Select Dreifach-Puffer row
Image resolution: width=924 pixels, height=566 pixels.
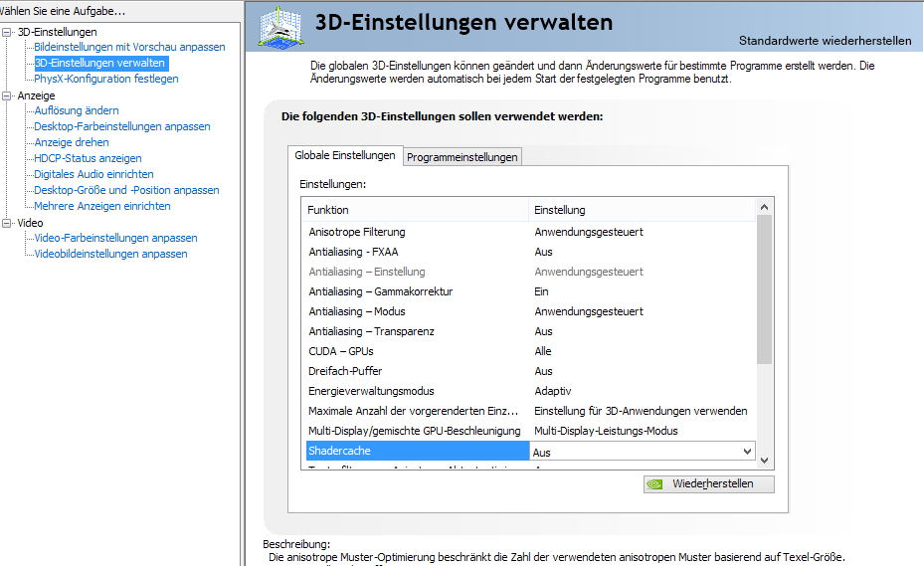(530, 371)
